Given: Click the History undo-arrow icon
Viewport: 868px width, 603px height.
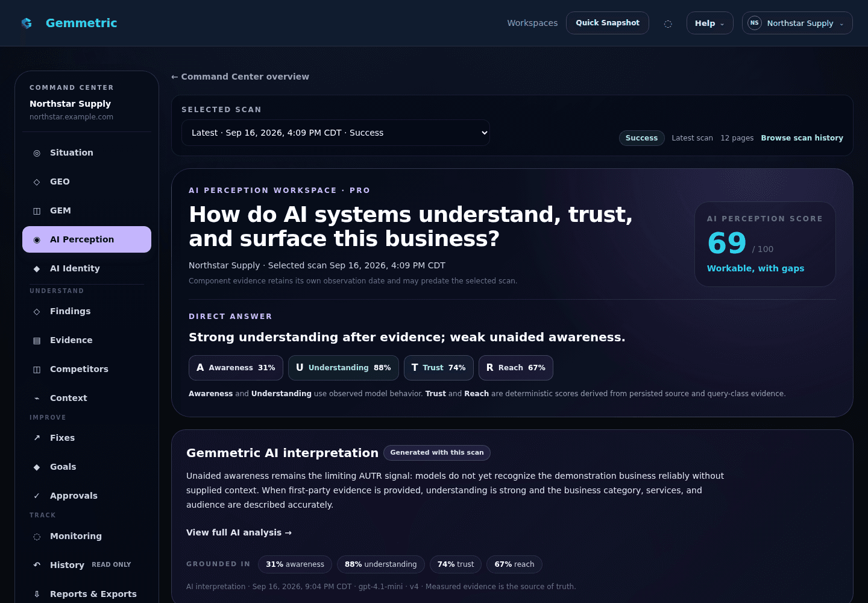Looking at the screenshot, I should (37, 566).
